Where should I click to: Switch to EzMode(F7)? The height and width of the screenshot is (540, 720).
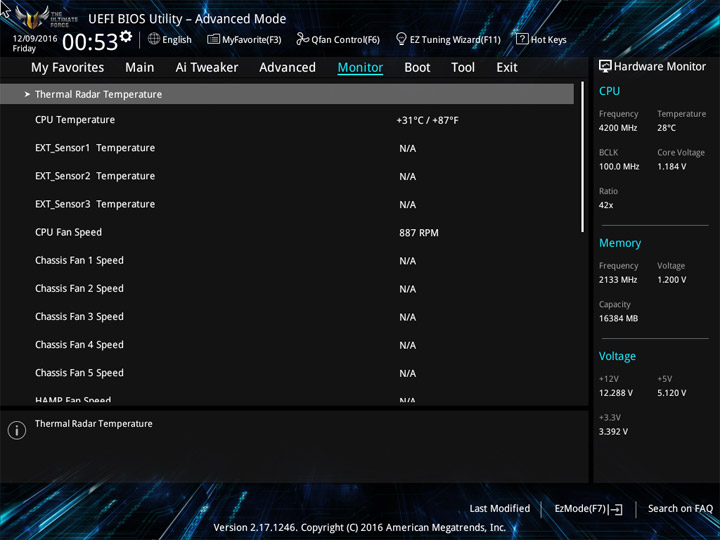(589, 509)
